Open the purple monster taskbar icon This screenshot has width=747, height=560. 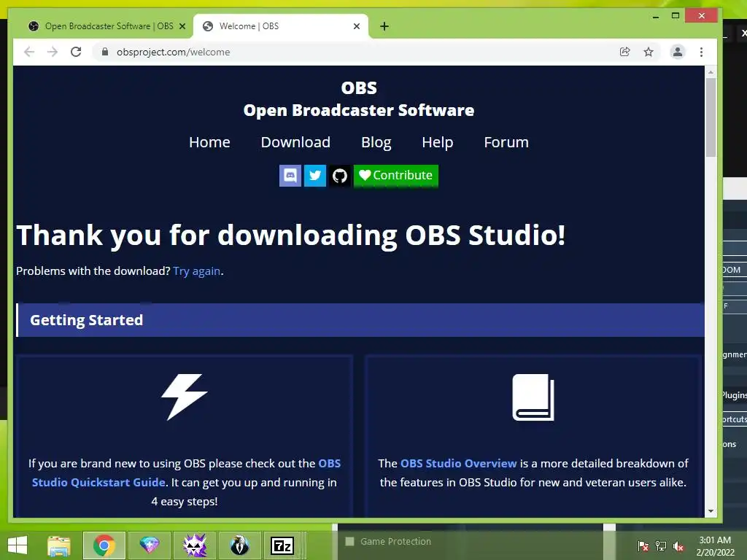point(195,545)
